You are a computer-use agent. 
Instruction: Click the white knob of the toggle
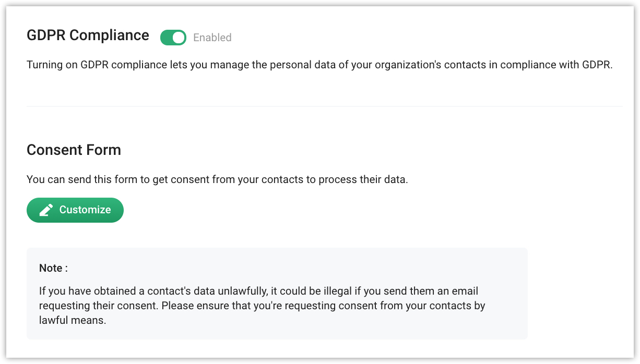click(x=179, y=38)
